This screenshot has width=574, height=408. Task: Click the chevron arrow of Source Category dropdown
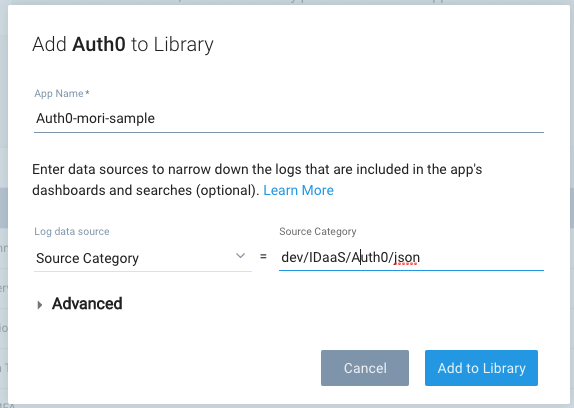pos(240,256)
